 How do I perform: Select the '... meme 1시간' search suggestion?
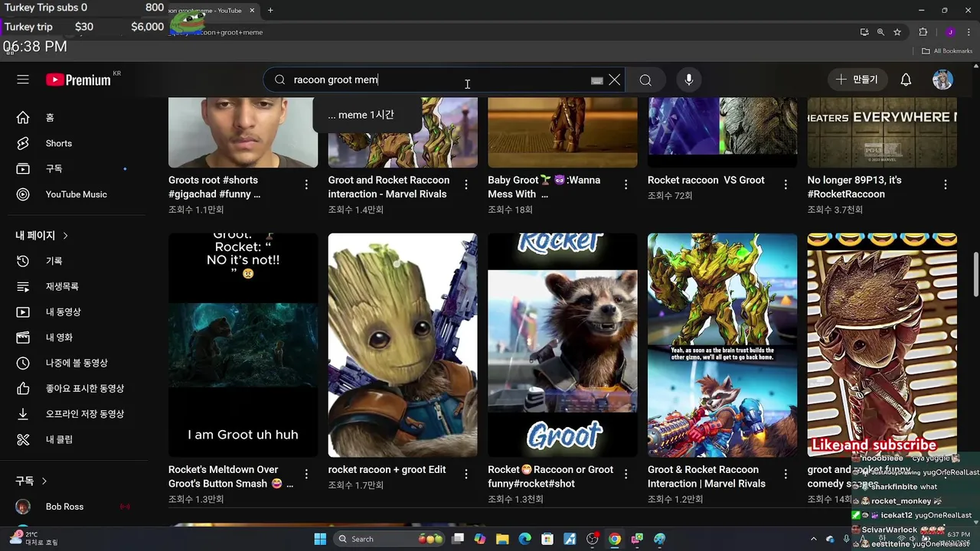click(x=361, y=115)
